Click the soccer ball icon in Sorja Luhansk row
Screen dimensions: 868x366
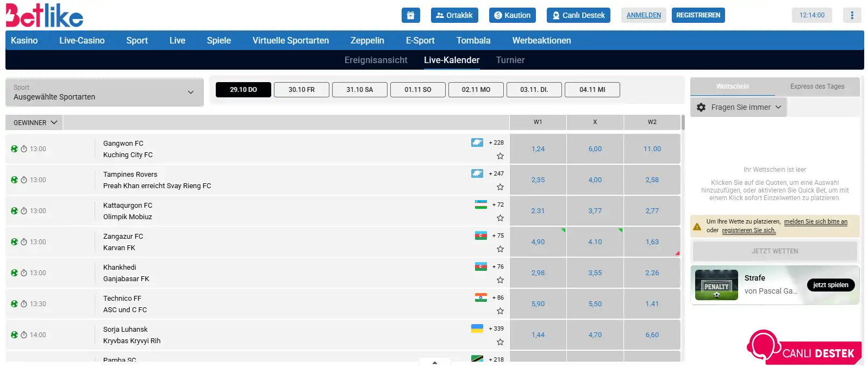pyautogui.click(x=15, y=334)
